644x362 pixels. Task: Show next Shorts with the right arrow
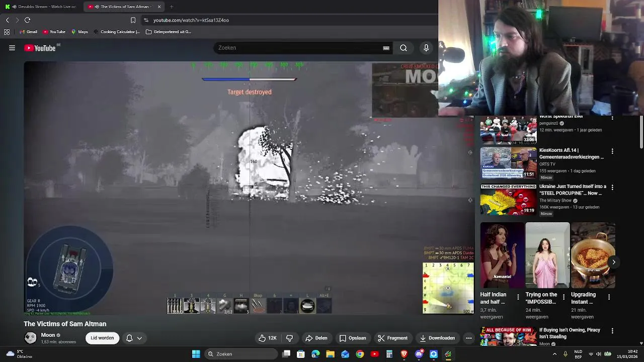(614, 262)
